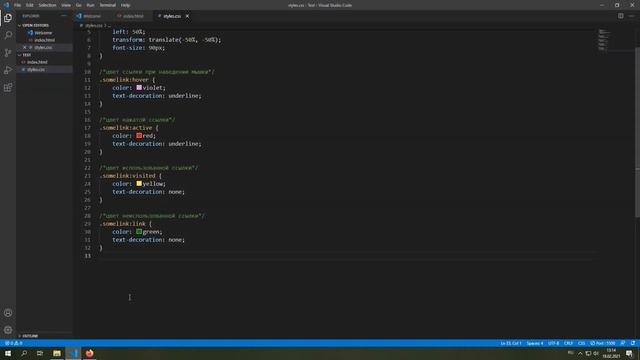Click the keyboard language indicator in tray
This screenshot has height=360, width=640.
click(571, 353)
